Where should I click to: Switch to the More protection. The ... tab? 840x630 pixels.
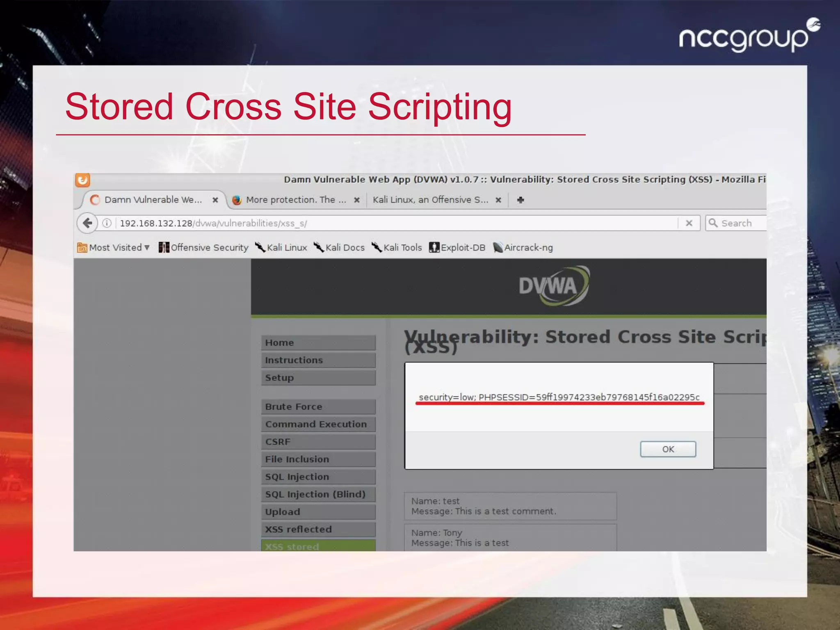pyautogui.click(x=296, y=200)
